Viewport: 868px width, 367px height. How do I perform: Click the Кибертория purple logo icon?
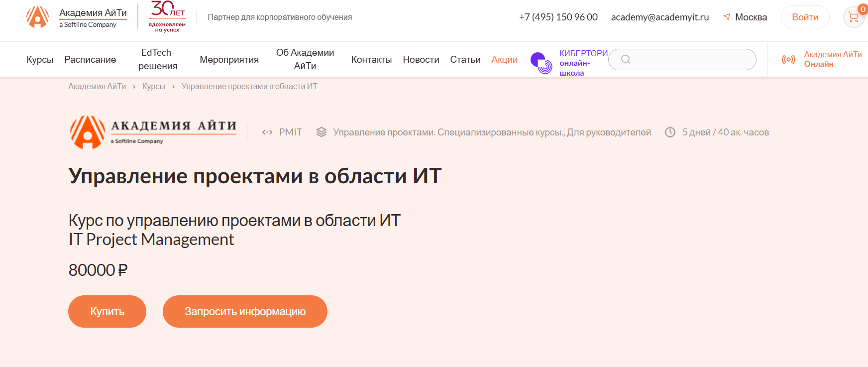tap(541, 63)
